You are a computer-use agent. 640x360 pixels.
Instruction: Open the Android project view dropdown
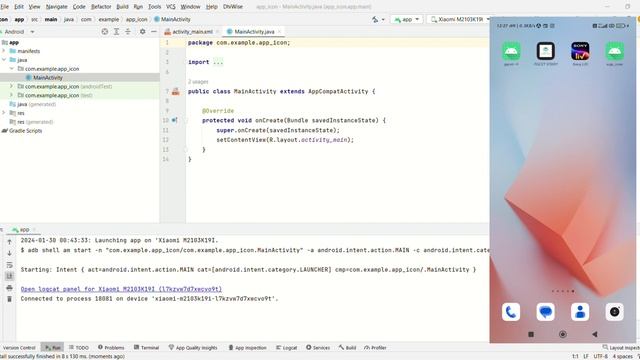(18, 31)
